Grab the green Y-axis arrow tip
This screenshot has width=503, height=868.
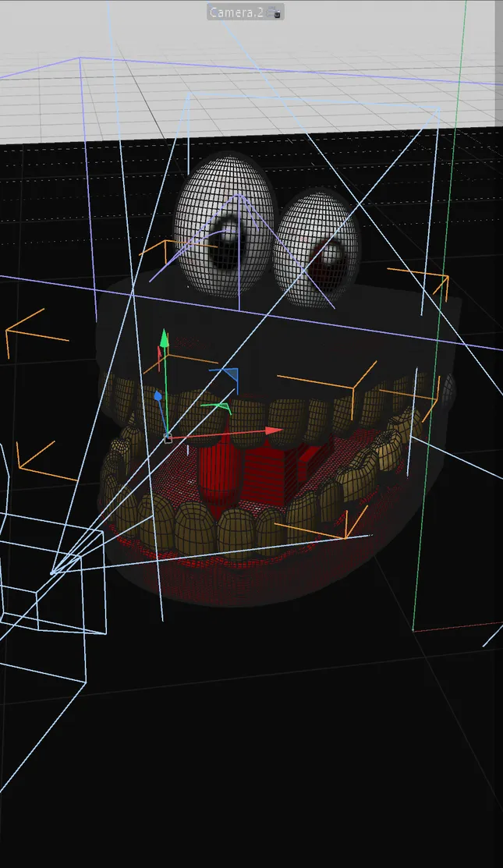pyautogui.click(x=164, y=337)
